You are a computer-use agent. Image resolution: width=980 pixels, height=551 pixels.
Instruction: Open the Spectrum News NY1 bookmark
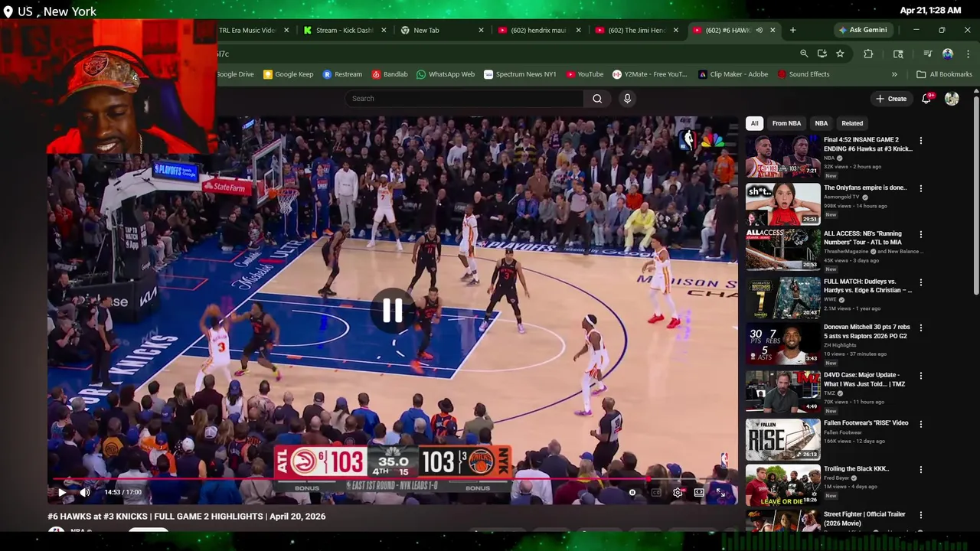[x=520, y=74]
